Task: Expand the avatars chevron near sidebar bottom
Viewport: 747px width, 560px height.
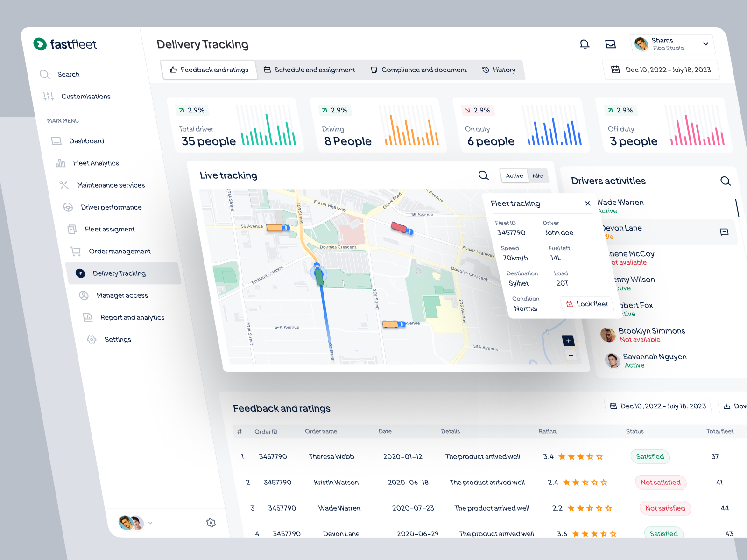Action: pos(150,523)
